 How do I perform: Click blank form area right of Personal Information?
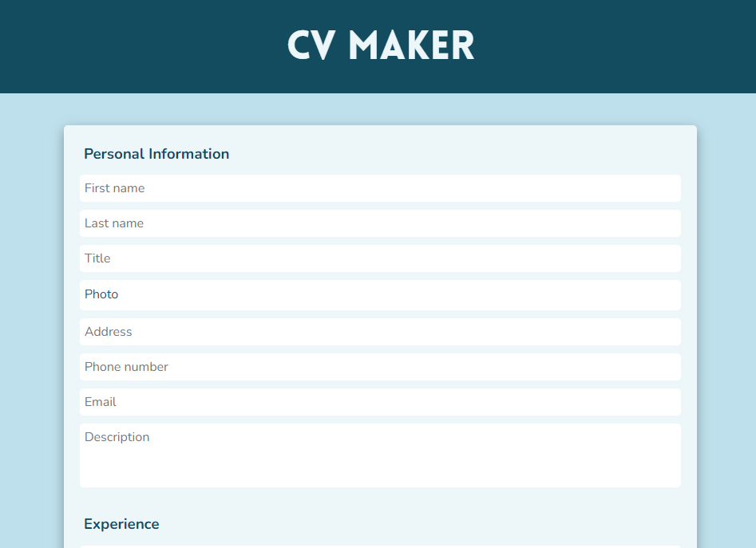[479, 153]
